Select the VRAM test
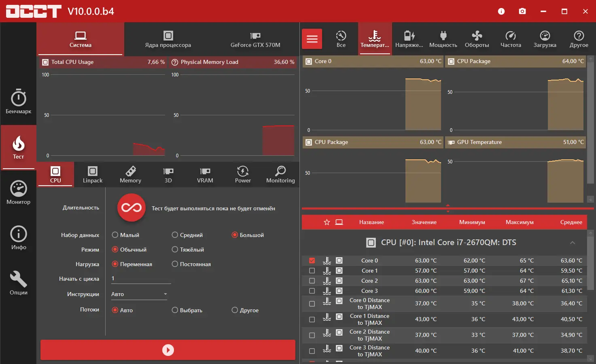 205,175
